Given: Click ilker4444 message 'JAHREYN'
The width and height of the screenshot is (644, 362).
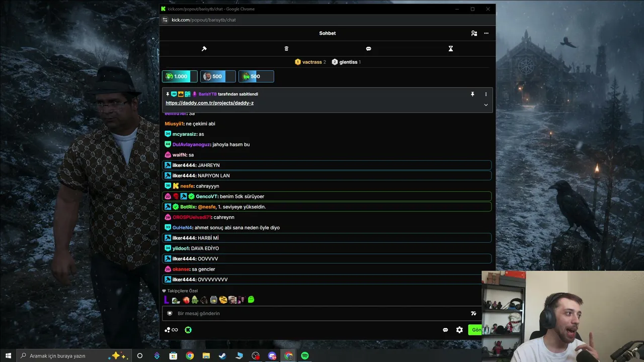Looking at the screenshot, I should (327, 165).
